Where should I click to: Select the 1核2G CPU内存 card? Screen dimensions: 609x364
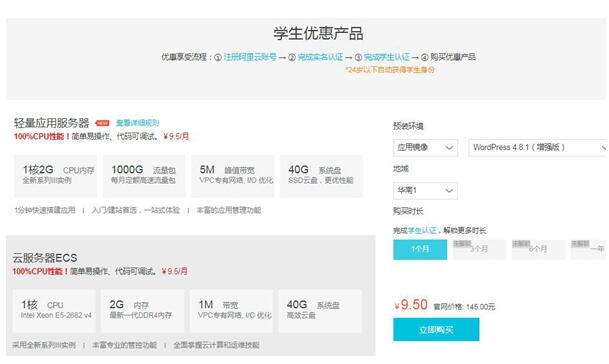(56, 176)
